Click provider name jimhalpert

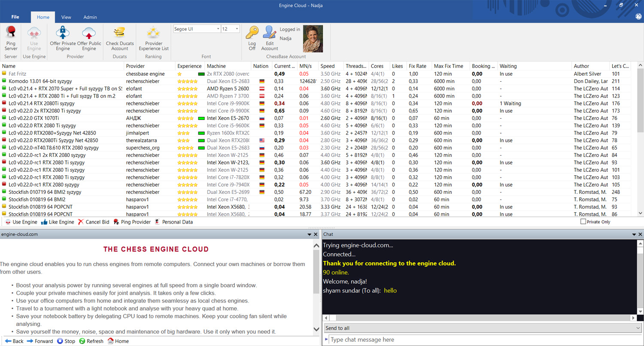(x=137, y=133)
